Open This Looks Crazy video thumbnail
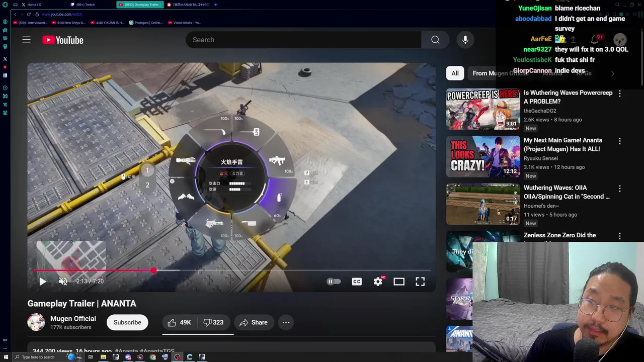 pyautogui.click(x=483, y=156)
